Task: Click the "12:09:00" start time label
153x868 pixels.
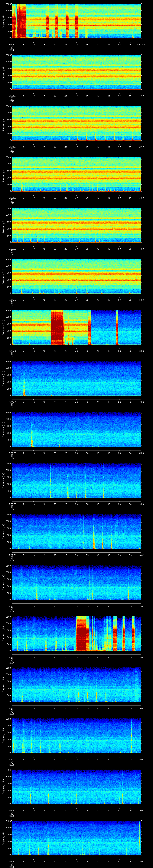Action: [x=12, y=555]
